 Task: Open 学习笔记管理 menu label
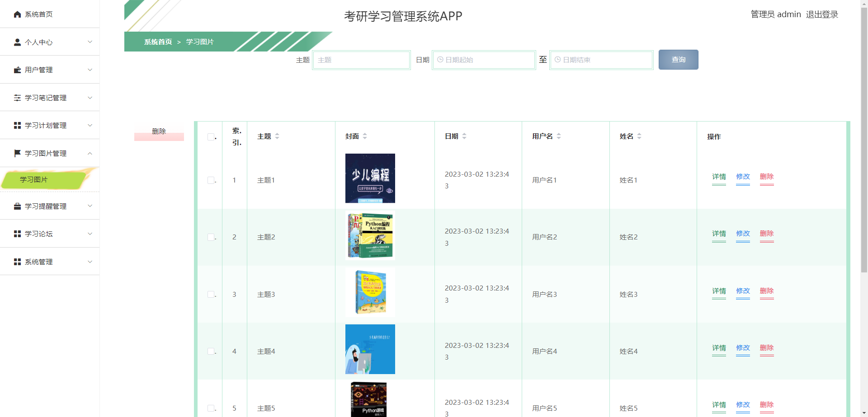[x=46, y=98]
